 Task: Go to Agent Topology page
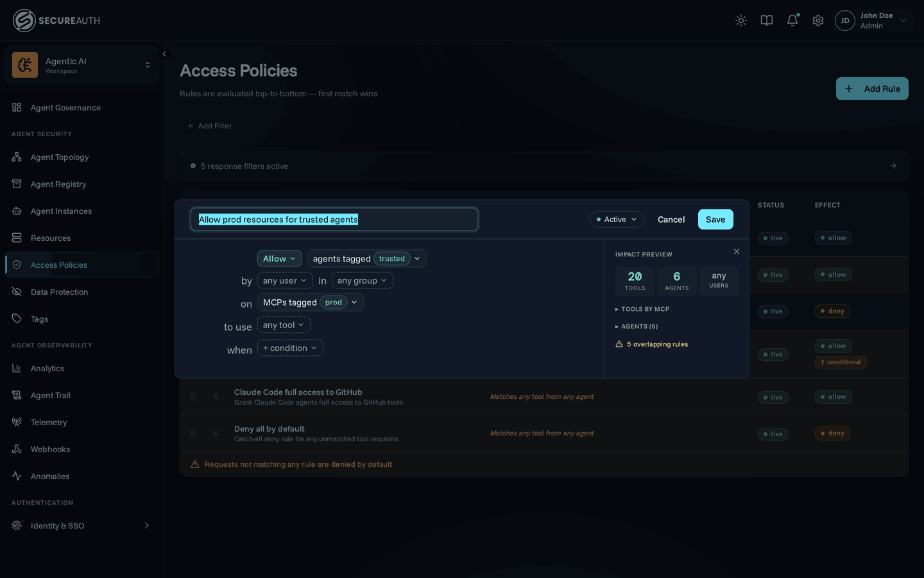point(60,157)
